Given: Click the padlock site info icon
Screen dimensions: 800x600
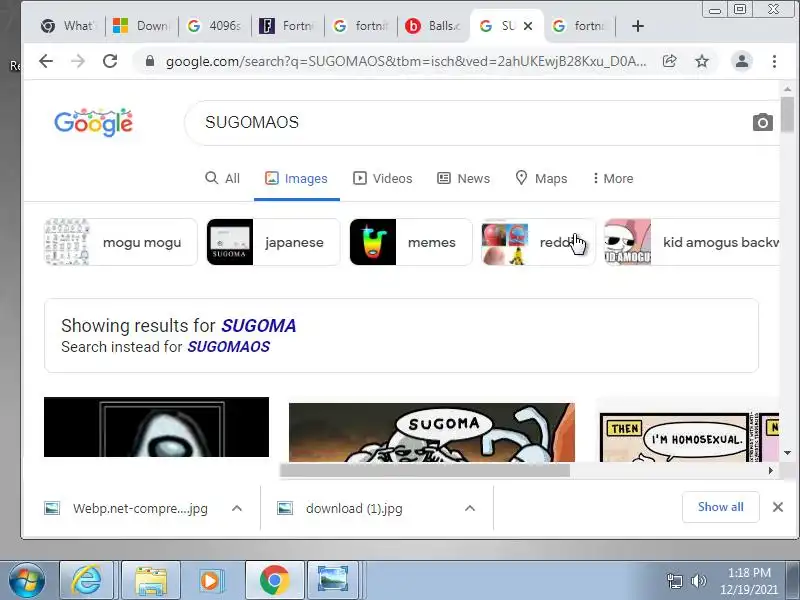Looking at the screenshot, I should 149,61.
